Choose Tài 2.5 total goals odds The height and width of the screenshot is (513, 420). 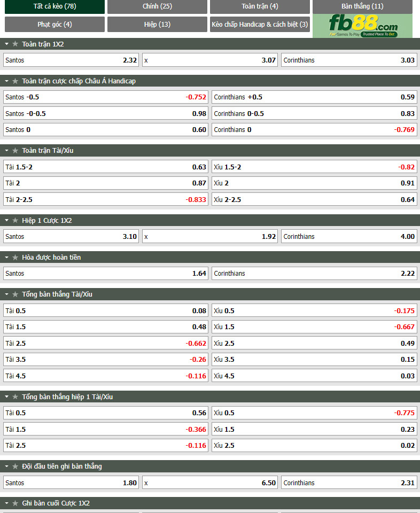pos(106,343)
